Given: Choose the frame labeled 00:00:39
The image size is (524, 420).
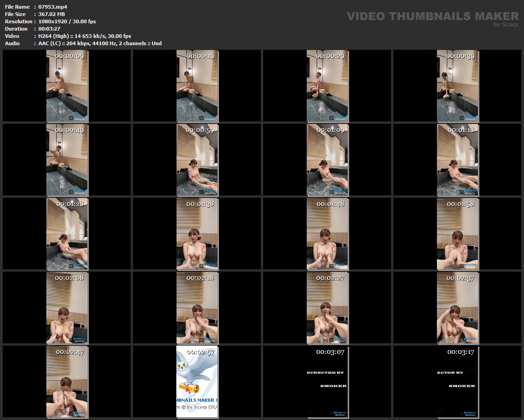Looking at the screenshot, I should tap(458, 86).
